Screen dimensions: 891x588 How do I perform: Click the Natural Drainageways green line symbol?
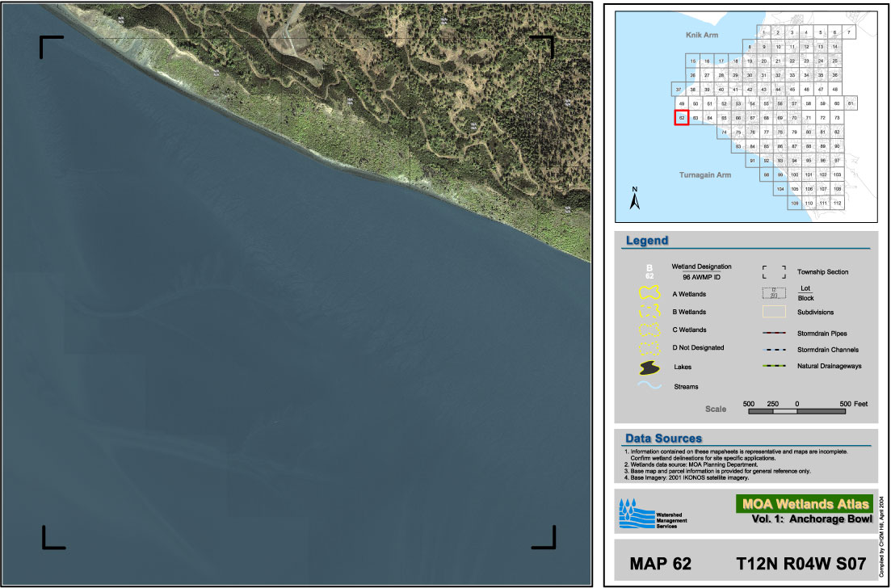pyautogui.click(x=774, y=367)
